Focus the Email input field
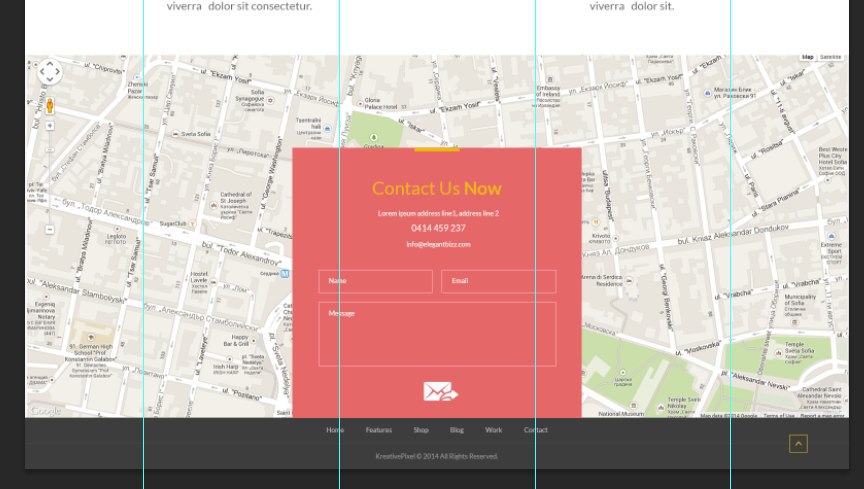The height and width of the screenshot is (489, 864). pos(499,281)
